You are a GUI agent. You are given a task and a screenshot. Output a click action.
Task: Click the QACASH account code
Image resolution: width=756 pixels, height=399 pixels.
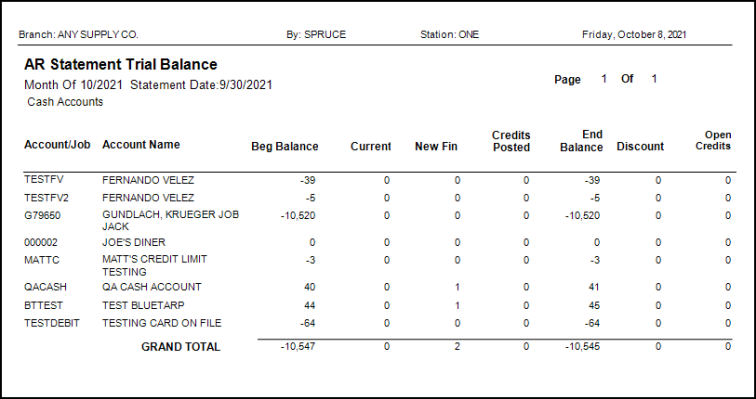pyautogui.click(x=43, y=287)
